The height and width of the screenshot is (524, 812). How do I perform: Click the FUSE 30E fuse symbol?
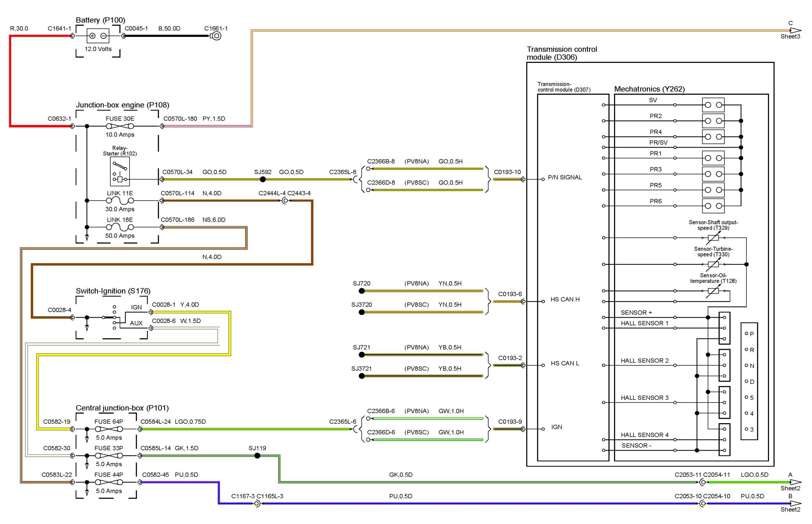pyautogui.click(x=120, y=126)
